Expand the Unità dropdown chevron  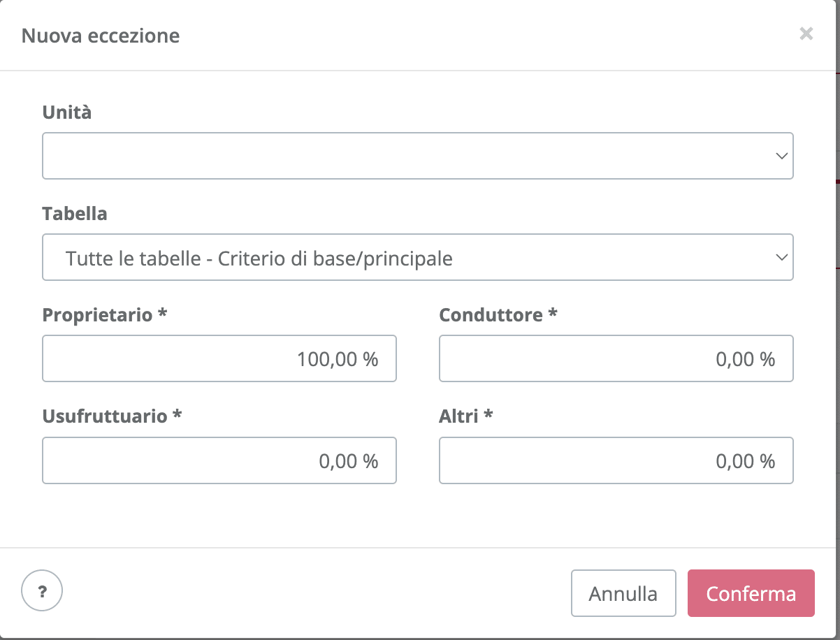[x=782, y=156]
